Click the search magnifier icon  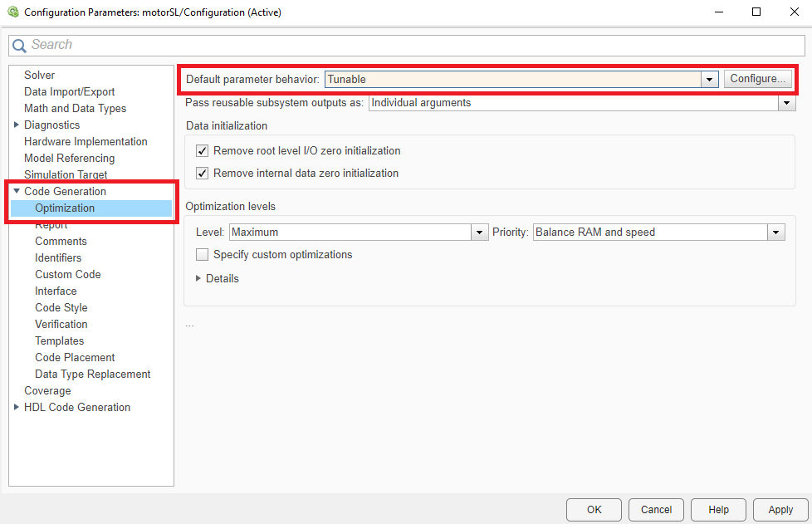pyautogui.click(x=20, y=46)
